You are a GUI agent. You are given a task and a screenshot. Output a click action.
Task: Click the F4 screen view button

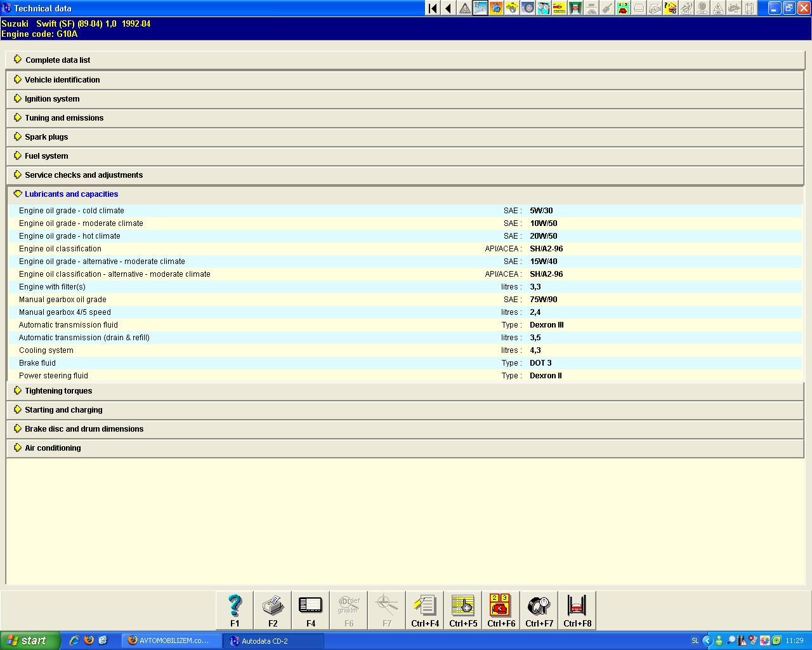click(x=311, y=611)
